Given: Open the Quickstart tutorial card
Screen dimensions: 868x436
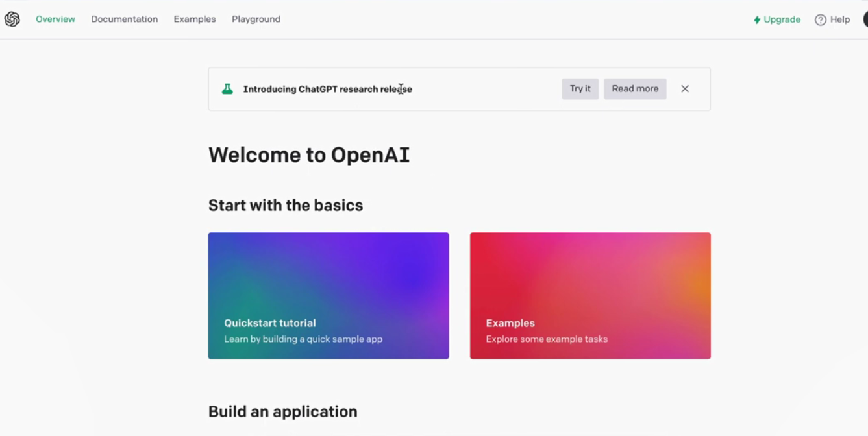Looking at the screenshot, I should point(329,296).
